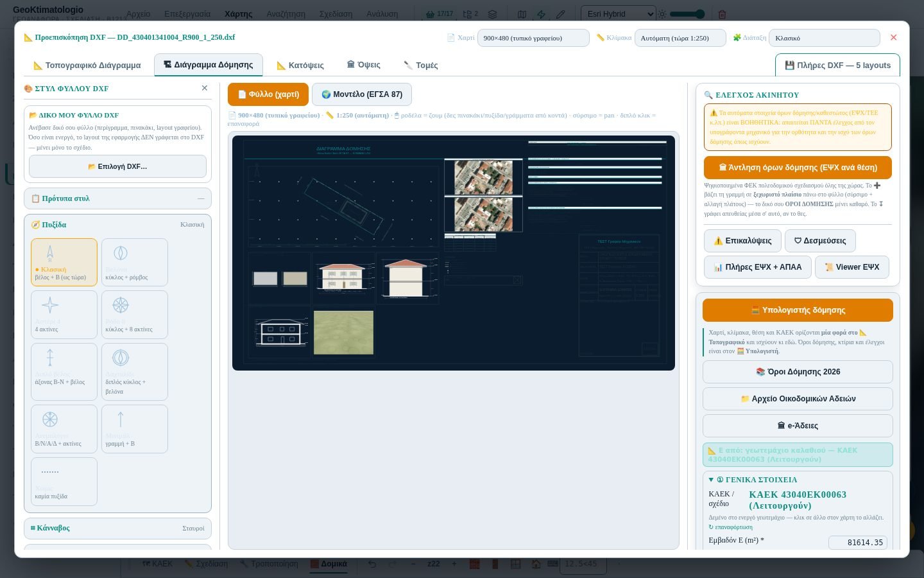Pick the 4 ακτίνες star compass
The height and width of the screenshot is (578, 924).
(x=64, y=315)
